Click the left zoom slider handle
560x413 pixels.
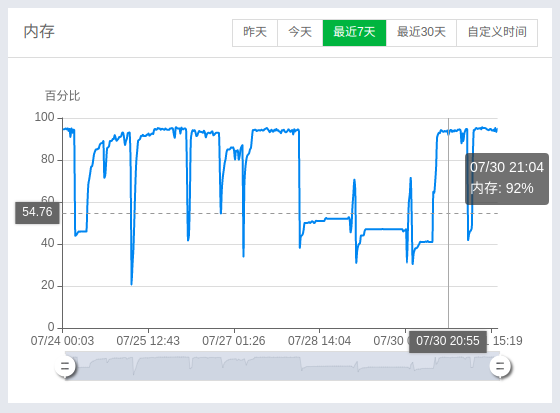point(65,366)
